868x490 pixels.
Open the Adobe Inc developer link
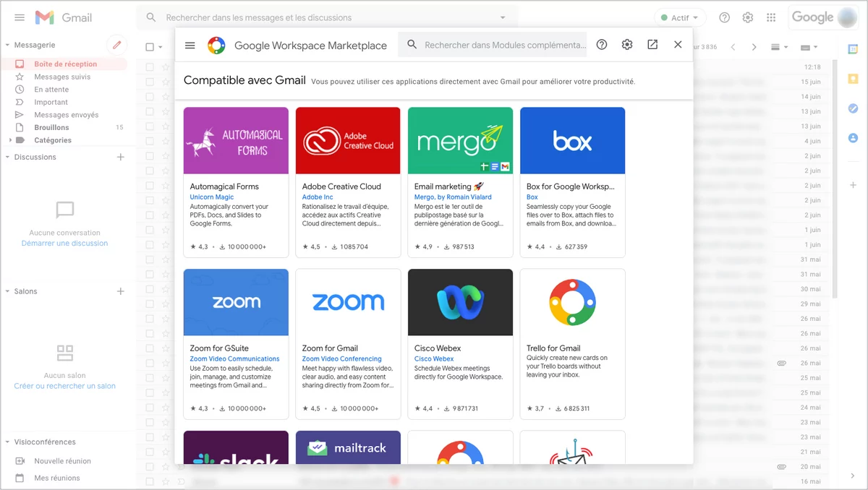pyautogui.click(x=318, y=197)
